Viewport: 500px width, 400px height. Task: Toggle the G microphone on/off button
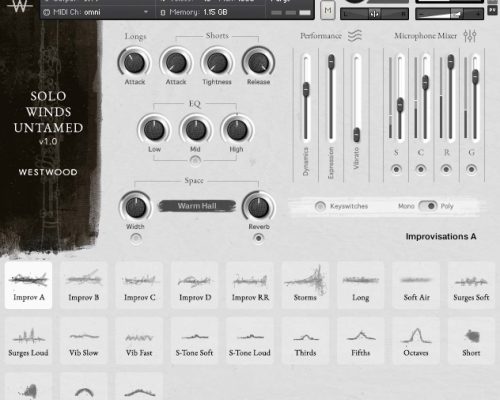(x=471, y=169)
